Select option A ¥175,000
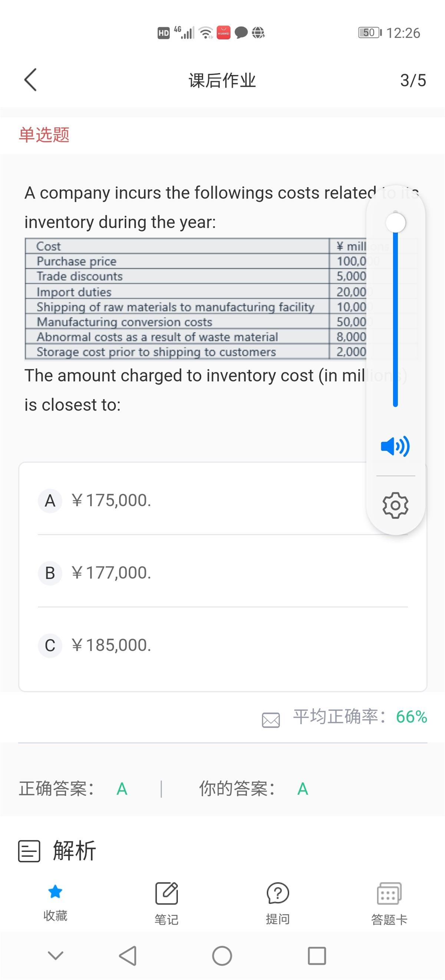This screenshot has width=445, height=980. tap(111, 501)
